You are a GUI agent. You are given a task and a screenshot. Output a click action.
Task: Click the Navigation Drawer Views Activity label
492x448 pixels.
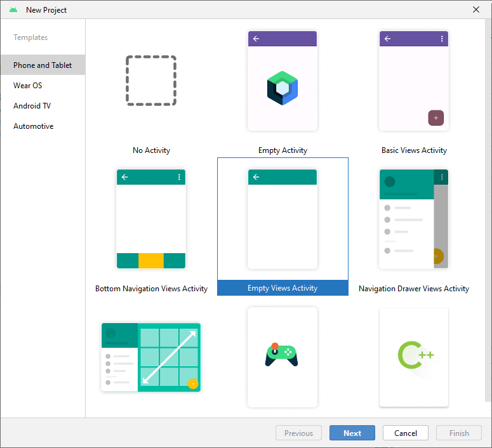tap(414, 289)
